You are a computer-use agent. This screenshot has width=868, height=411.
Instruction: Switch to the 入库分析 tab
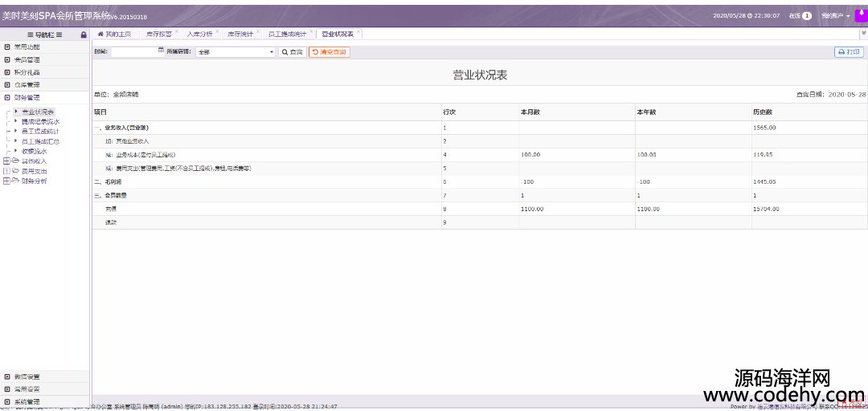click(199, 34)
